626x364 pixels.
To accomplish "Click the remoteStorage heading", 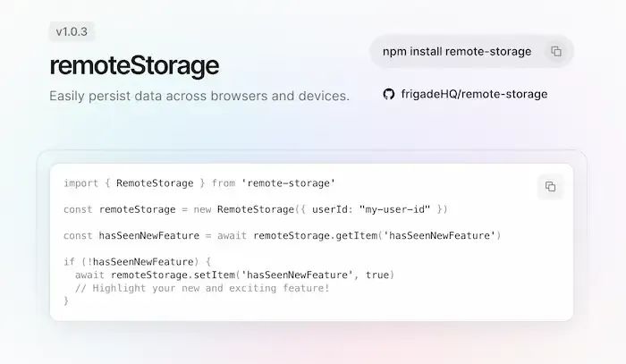I will click(x=134, y=65).
